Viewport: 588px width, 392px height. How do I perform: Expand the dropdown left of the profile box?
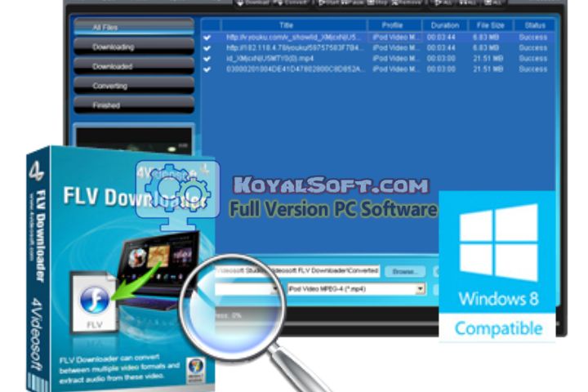click(276, 289)
